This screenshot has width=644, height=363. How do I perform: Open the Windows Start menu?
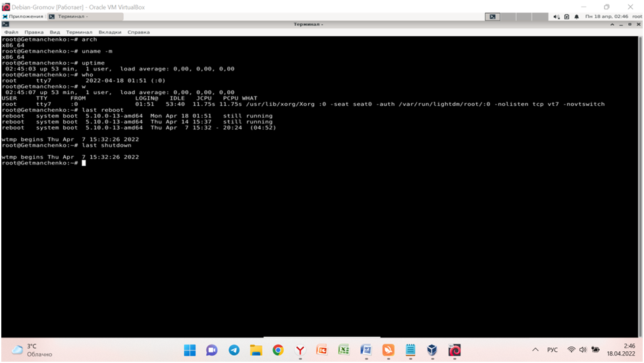(x=190, y=350)
